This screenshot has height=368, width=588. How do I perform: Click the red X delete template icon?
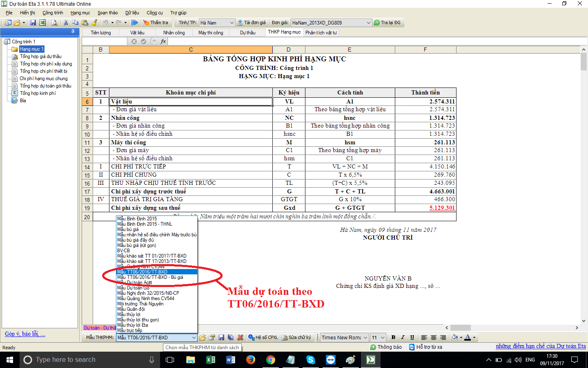pos(240,337)
